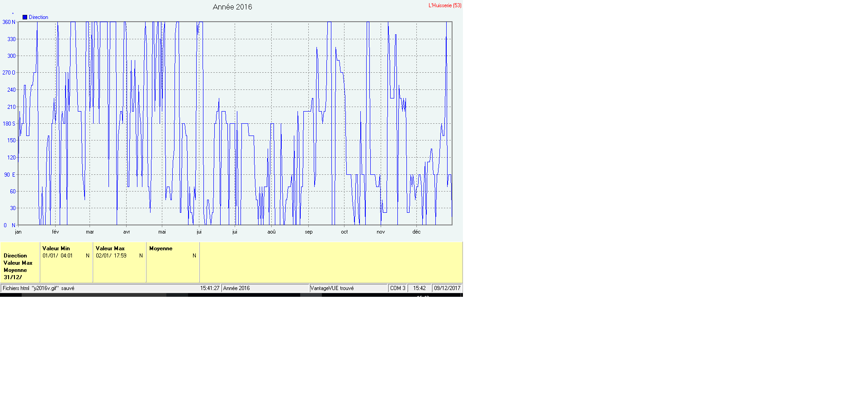Click the 360 N axis label
Viewport: 868px width, 407px height.
9,22
